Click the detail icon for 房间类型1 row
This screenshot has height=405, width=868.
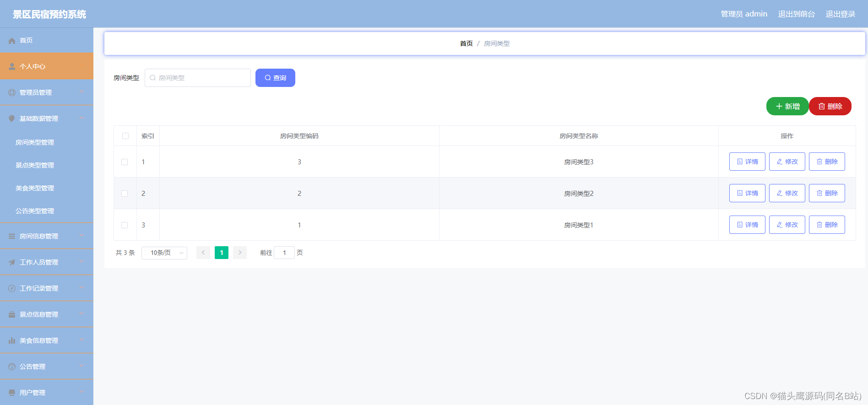[740, 225]
